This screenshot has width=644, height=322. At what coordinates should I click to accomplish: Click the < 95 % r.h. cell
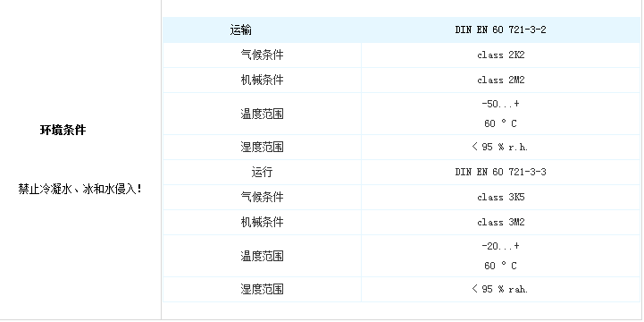(500, 147)
